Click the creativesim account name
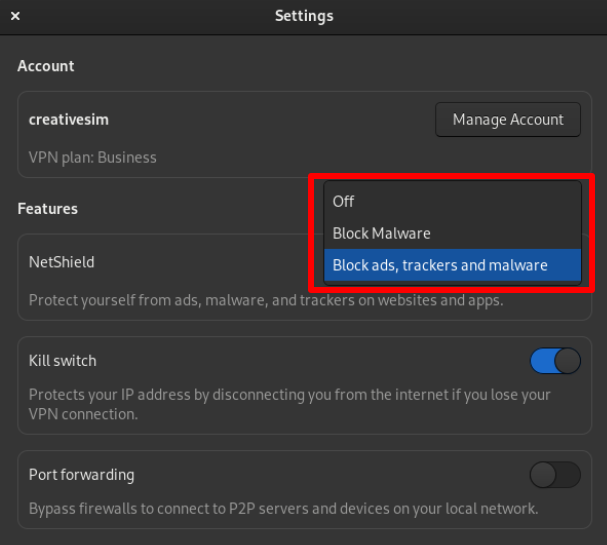 pos(69,120)
